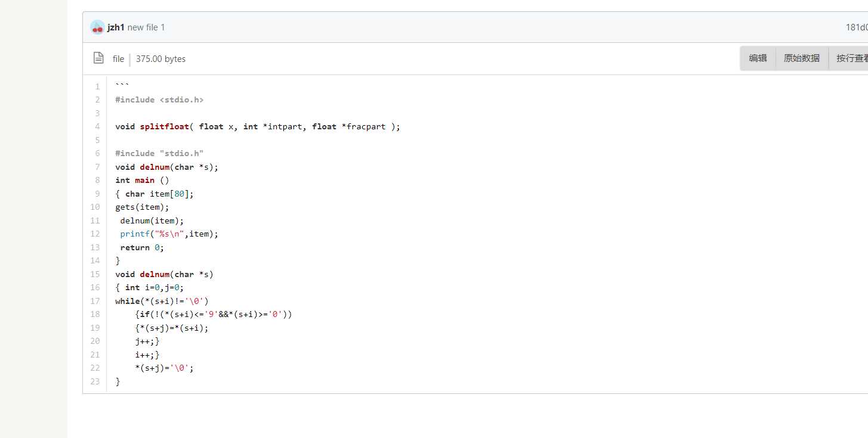The height and width of the screenshot is (438, 868).
Task: Click the 'void delnum(char *s);' prototype line
Action: click(167, 167)
